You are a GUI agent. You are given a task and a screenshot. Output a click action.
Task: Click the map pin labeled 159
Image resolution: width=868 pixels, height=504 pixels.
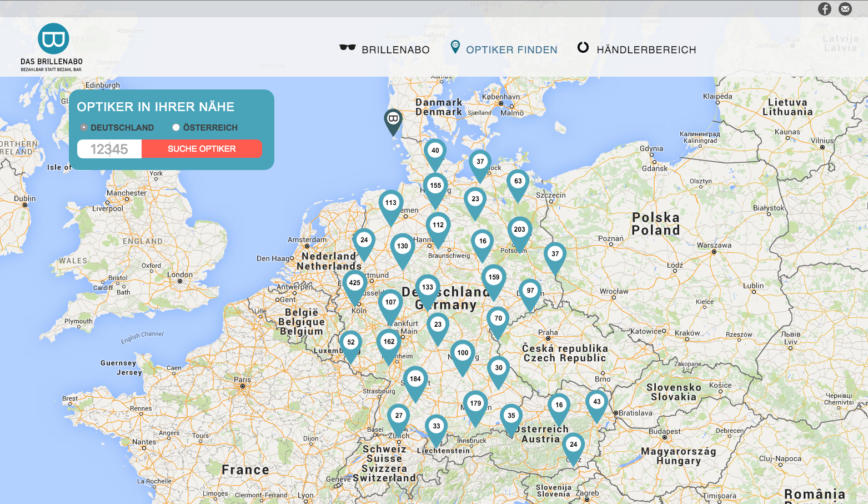point(494,282)
